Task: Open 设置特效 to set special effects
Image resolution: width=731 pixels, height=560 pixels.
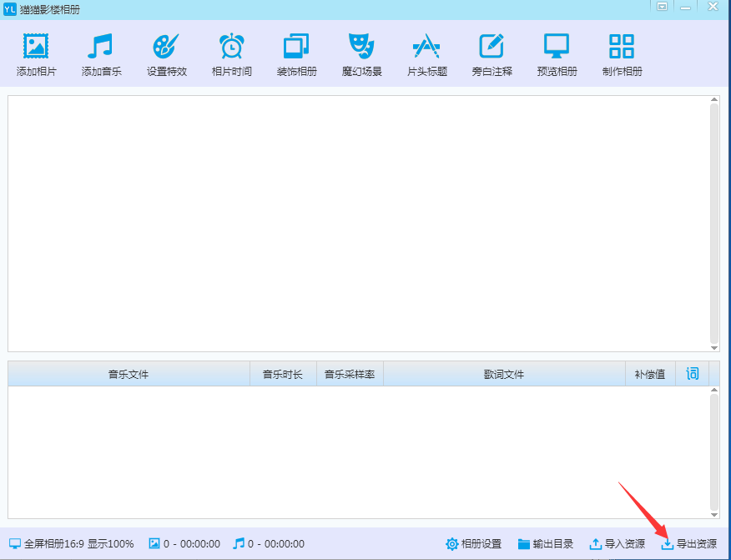Action: pos(166,53)
